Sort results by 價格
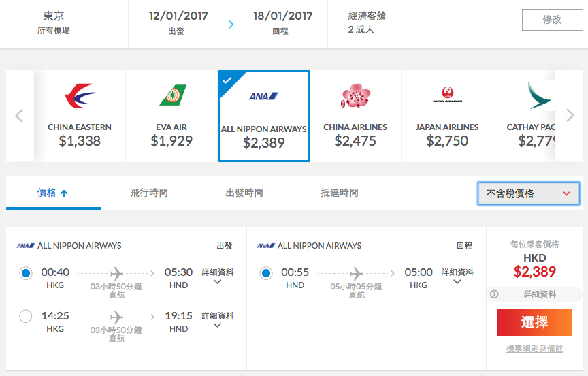Image resolution: width=588 pixels, height=376 pixels. (54, 193)
